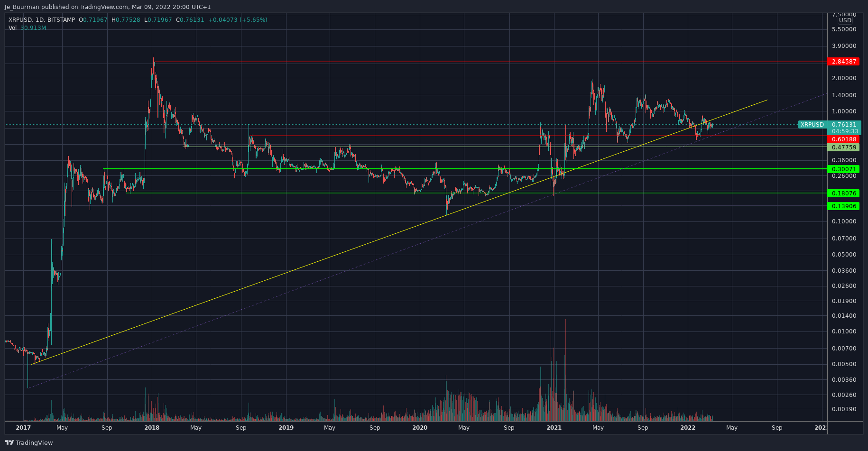Click the May label between 2021 and 2022
Viewport: 868px width, 451px height.
pyautogui.click(x=598, y=428)
